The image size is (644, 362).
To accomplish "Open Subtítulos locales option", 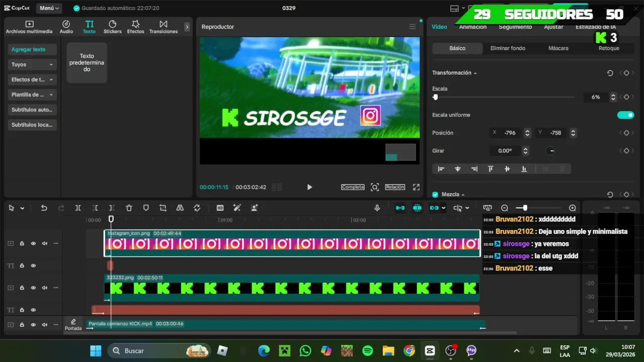I will click(x=32, y=125).
